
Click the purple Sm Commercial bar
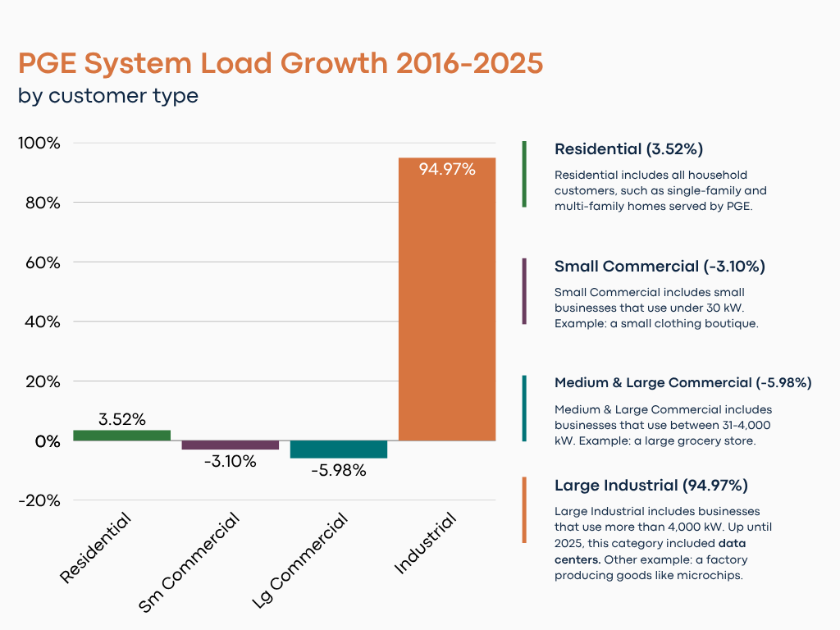[231, 446]
